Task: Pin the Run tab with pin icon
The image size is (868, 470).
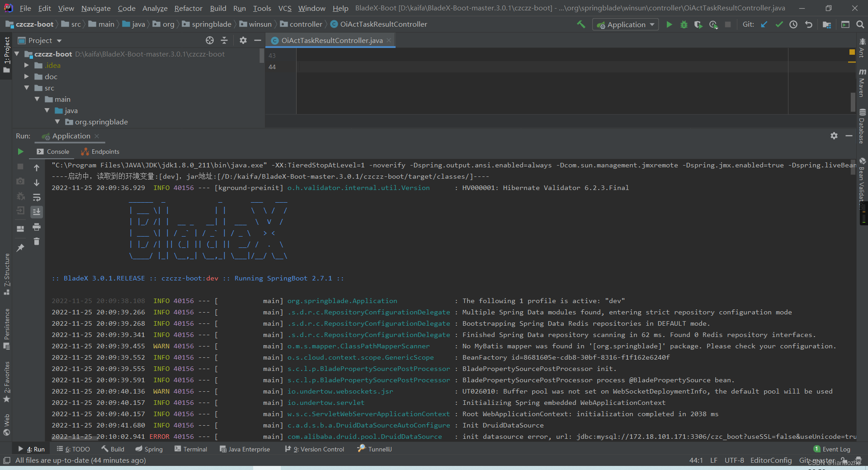Action: coord(20,247)
